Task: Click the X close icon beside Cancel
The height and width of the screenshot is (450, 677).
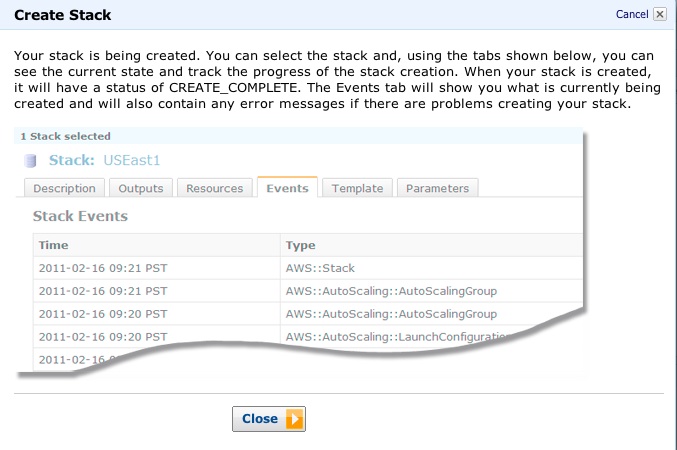Action: tap(659, 14)
